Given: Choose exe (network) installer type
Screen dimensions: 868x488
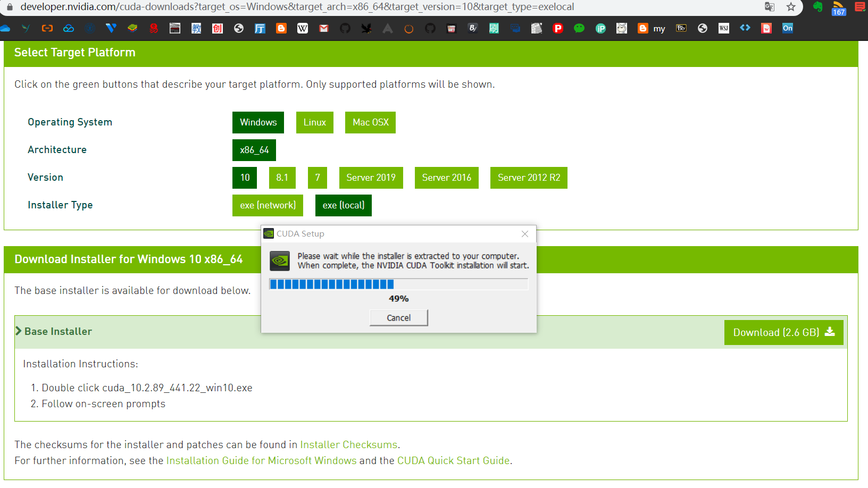Looking at the screenshot, I should (268, 205).
